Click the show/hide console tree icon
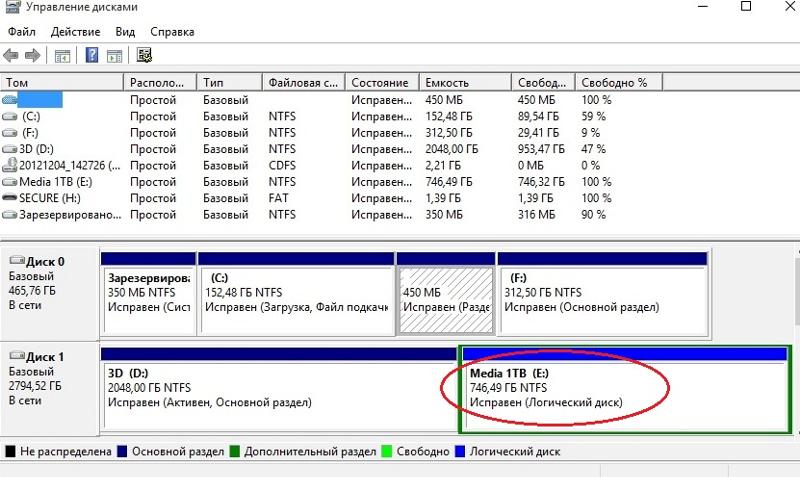 tap(62, 56)
